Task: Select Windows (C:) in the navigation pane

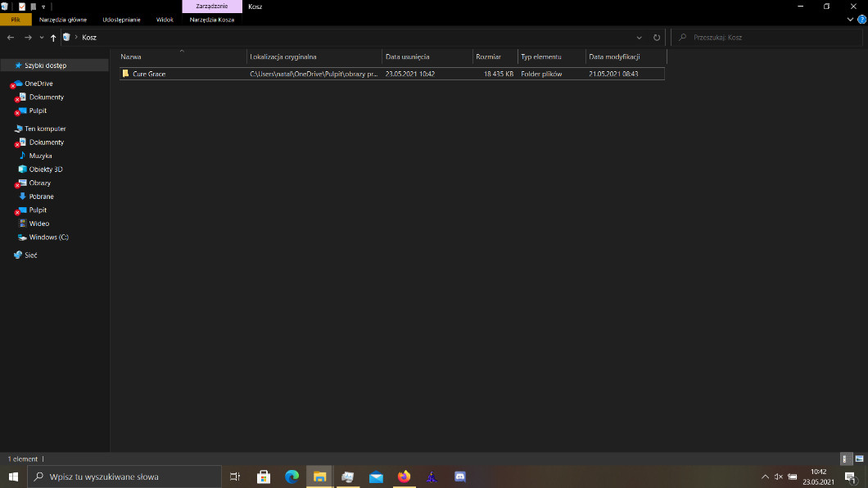Action: click(48, 237)
